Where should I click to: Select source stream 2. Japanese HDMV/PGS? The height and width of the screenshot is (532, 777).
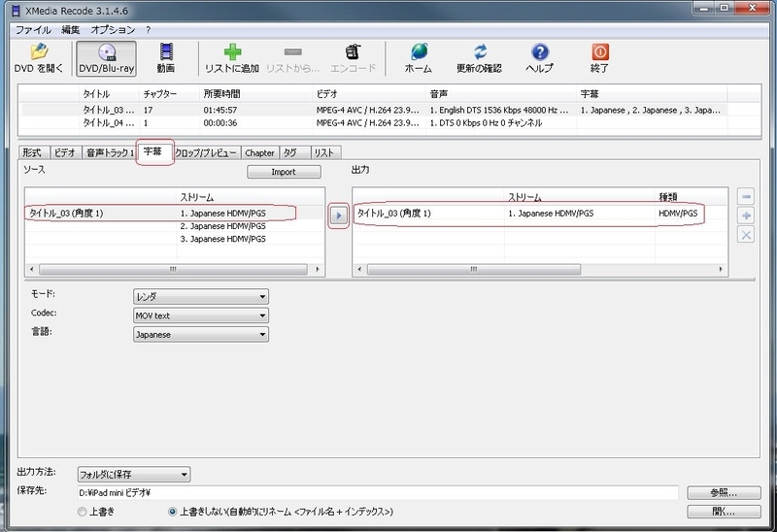(x=223, y=226)
